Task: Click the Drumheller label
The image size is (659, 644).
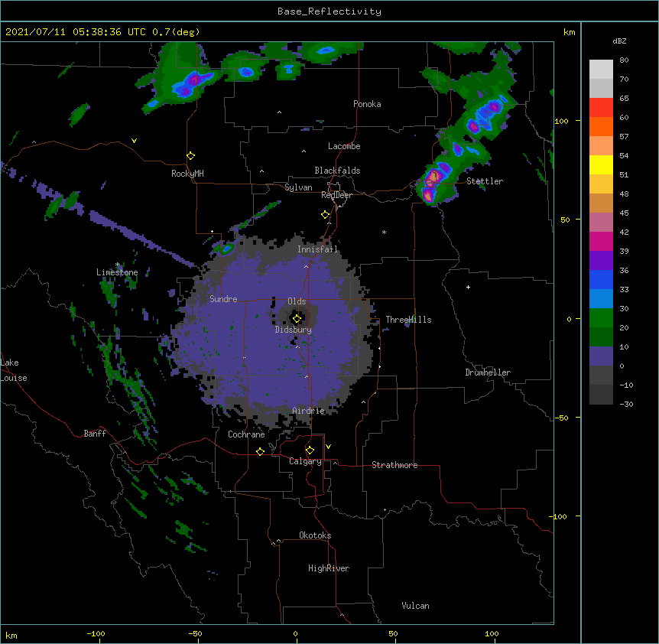Action: point(488,372)
